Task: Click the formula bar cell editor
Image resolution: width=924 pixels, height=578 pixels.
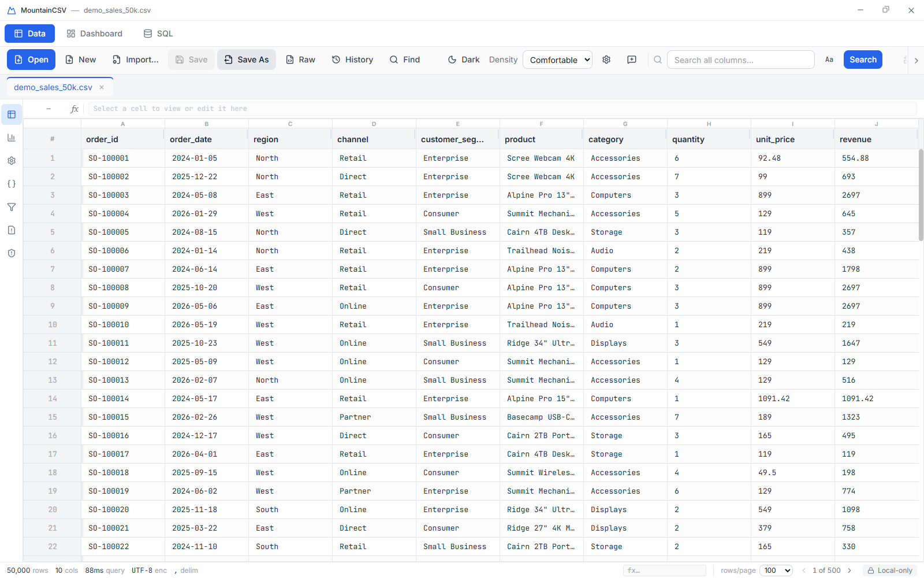Action: pyautogui.click(x=502, y=109)
